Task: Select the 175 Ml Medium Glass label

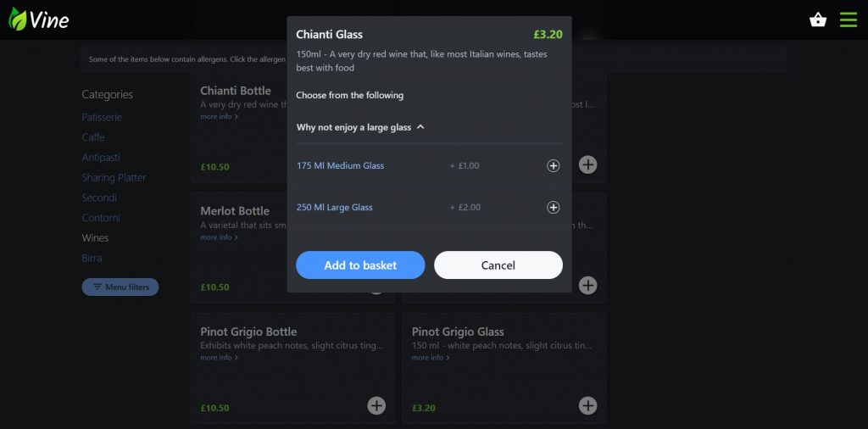Action: (341, 166)
